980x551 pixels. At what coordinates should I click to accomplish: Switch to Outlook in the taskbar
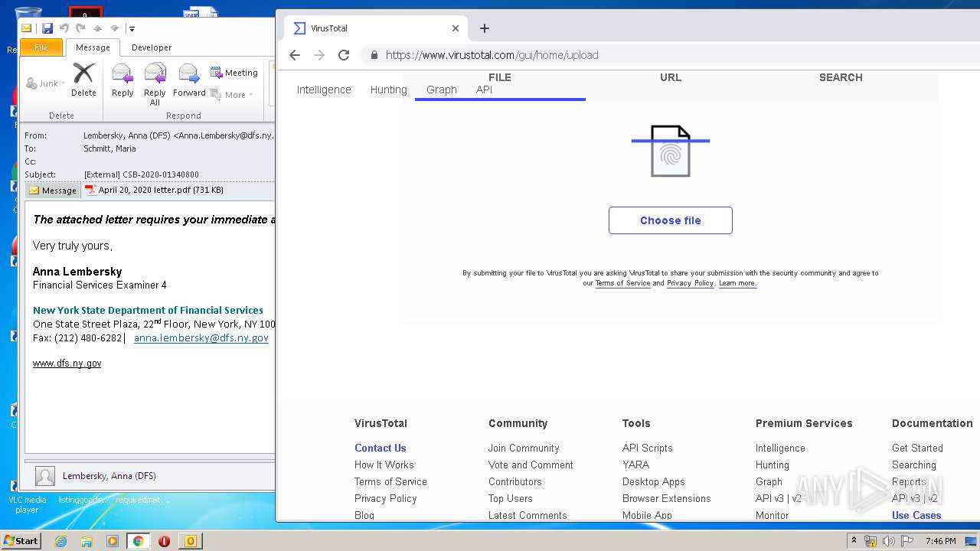190,541
